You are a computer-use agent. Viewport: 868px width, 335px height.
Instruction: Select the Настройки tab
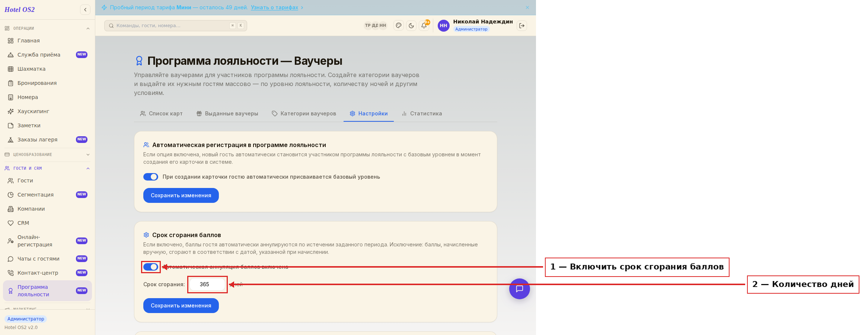(368, 114)
